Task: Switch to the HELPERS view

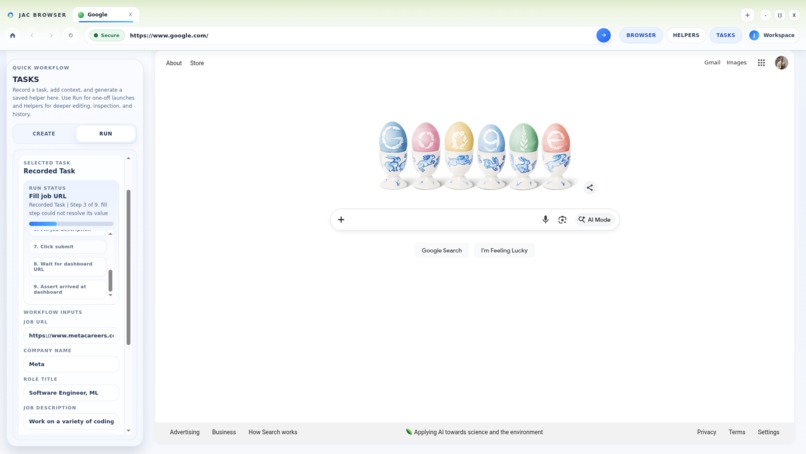Action: (x=686, y=35)
